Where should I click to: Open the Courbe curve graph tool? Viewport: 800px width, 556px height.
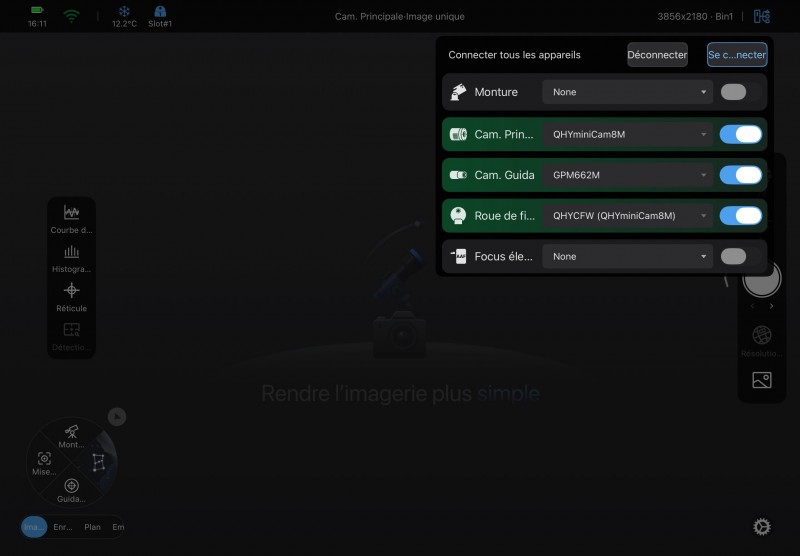71,219
